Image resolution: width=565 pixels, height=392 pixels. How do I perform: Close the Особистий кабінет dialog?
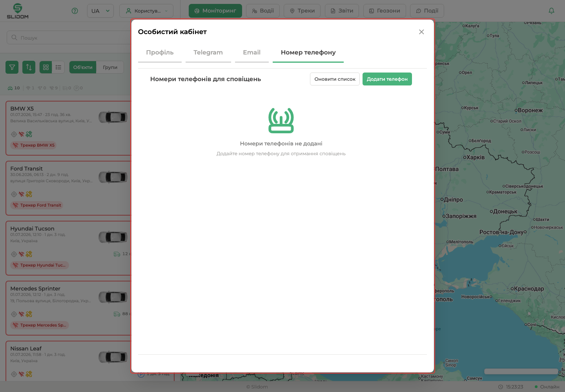(x=421, y=32)
